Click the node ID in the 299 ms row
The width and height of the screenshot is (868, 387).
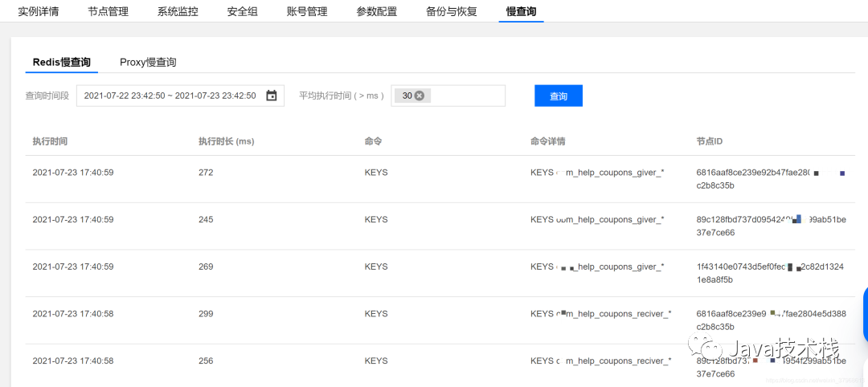pyautogui.click(x=771, y=320)
